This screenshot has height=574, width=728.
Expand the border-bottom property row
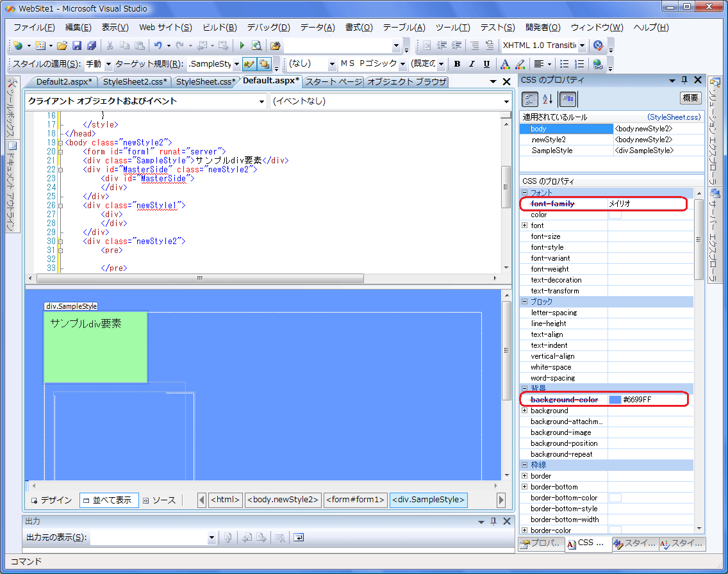525,487
